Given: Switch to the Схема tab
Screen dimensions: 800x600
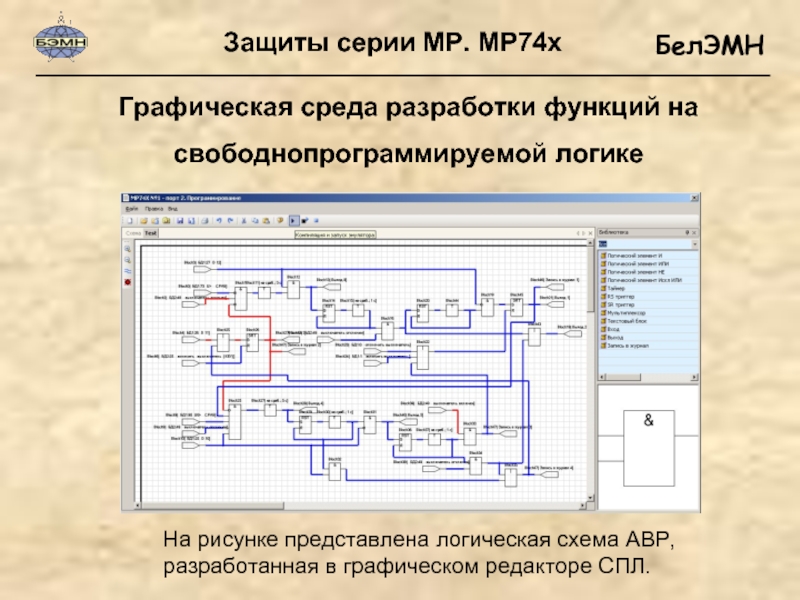Looking at the screenshot, I should click(x=133, y=233).
